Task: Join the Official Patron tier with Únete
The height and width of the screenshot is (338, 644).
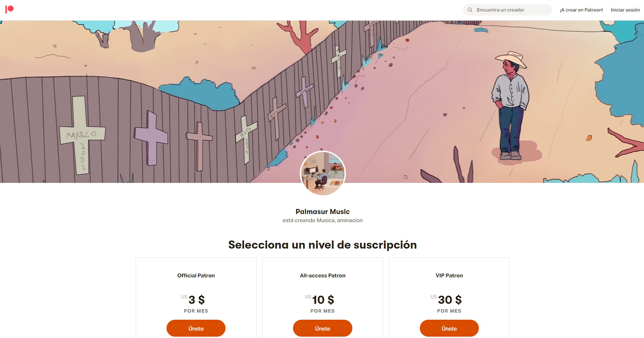Action: (x=196, y=328)
